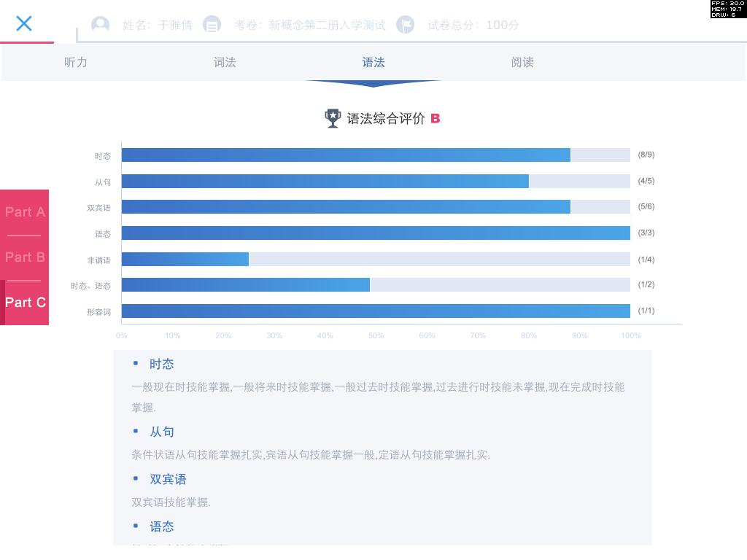Click the arrow indicator under 语法 tab
The height and width of the screenshot is (560, 747).
point(374,83)
